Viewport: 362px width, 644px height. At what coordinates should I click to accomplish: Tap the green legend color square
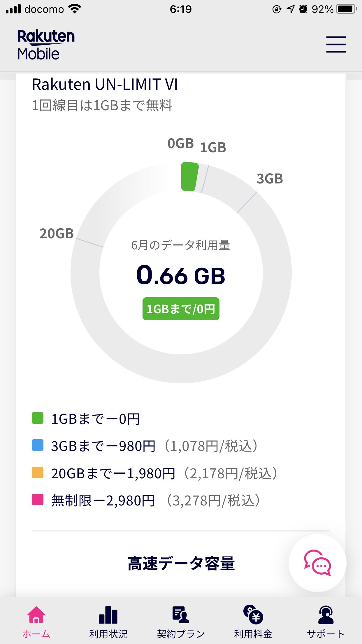(x=38, y=418)
